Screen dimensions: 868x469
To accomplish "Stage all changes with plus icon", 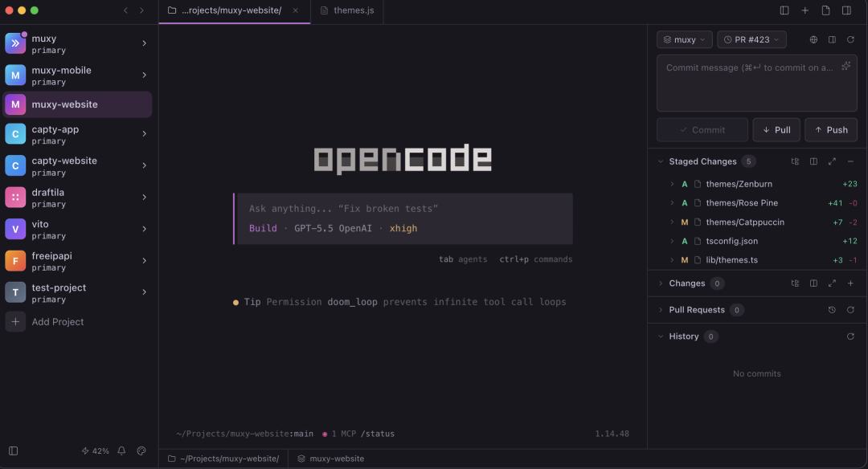I will 850,283.
